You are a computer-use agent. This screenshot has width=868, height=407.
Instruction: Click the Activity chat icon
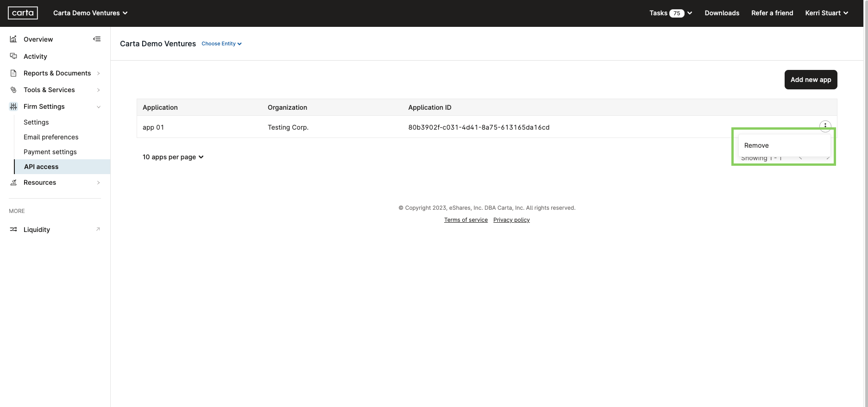(13, 56)
